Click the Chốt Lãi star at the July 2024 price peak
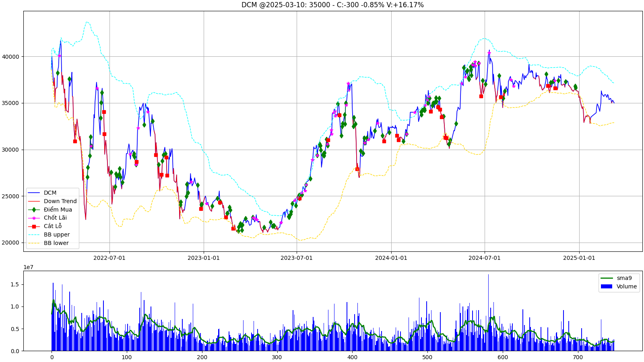644x362 pixels. (x=489, y=53)
